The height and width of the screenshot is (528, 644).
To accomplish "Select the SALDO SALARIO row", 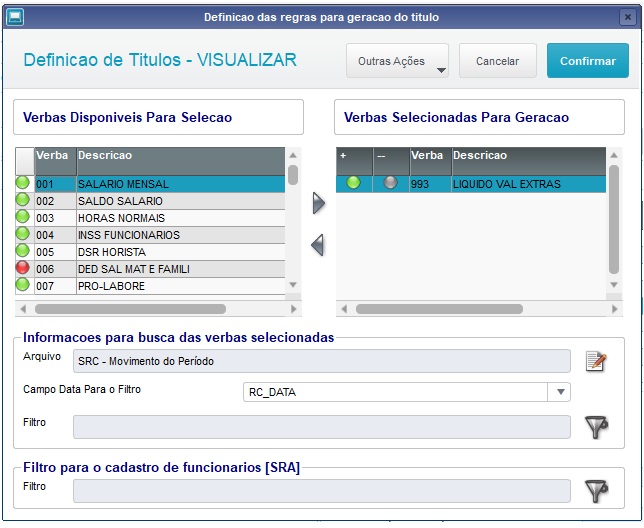I will [150, 201].
